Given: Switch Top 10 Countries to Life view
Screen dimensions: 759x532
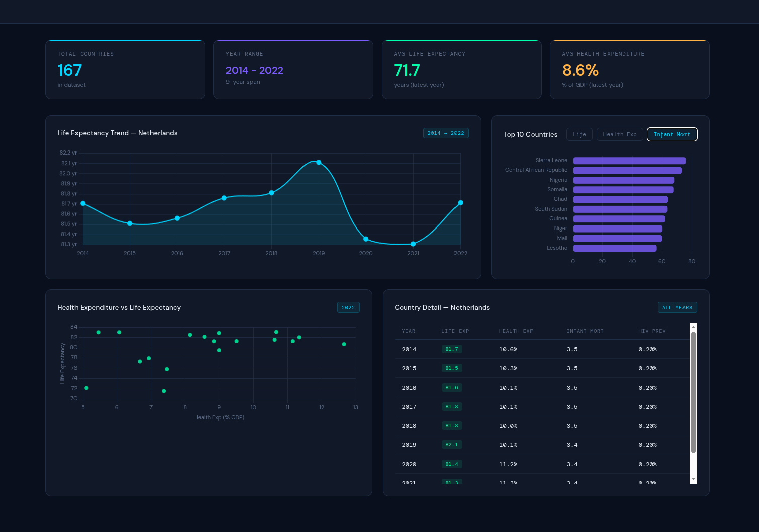Looking at the screenshot, I should (579, 134).
